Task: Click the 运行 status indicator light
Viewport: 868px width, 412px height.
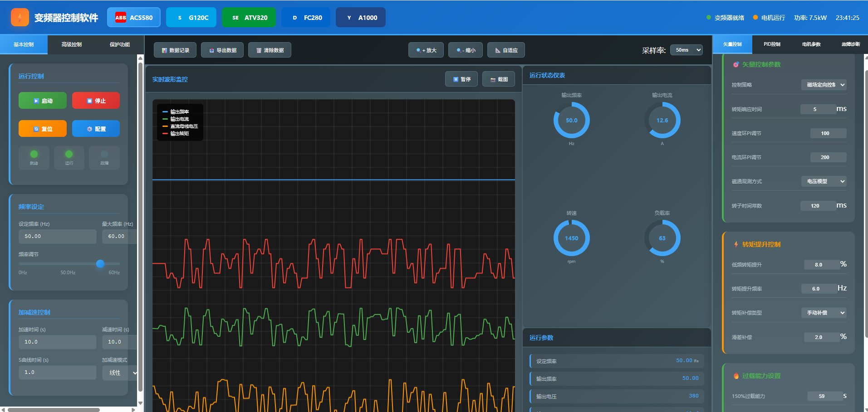Action: [69, 154]
